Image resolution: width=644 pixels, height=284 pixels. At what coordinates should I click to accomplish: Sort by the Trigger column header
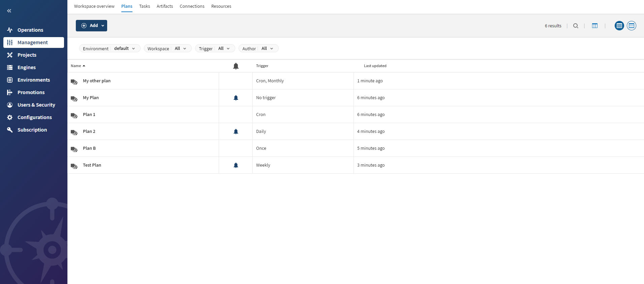[x=262, y=66]
